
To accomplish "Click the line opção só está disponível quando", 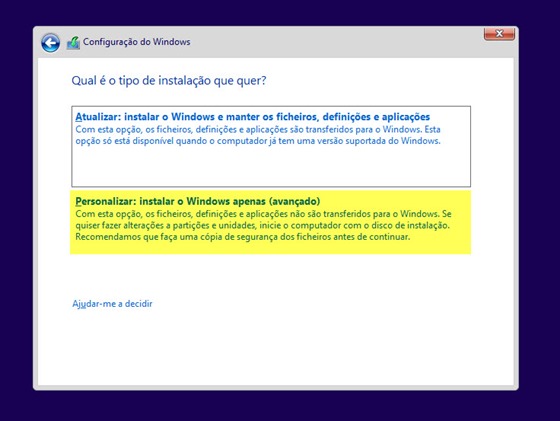I will click(258, 141).
